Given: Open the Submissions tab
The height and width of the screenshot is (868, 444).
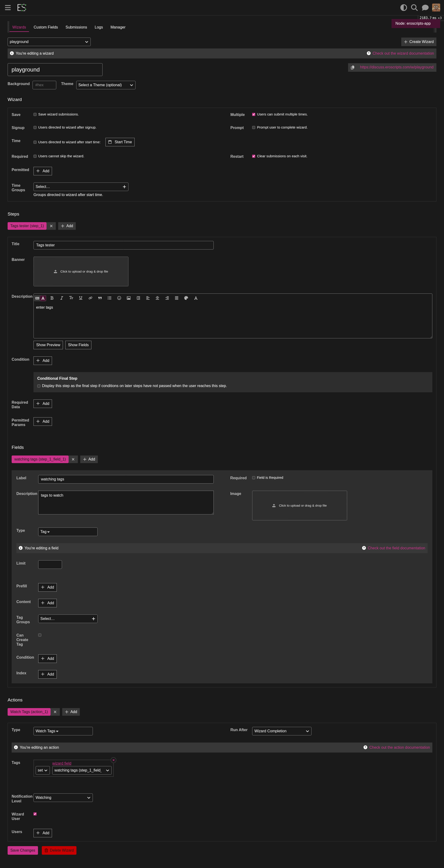Looking at the screenshot, I should tap(76, 27).
